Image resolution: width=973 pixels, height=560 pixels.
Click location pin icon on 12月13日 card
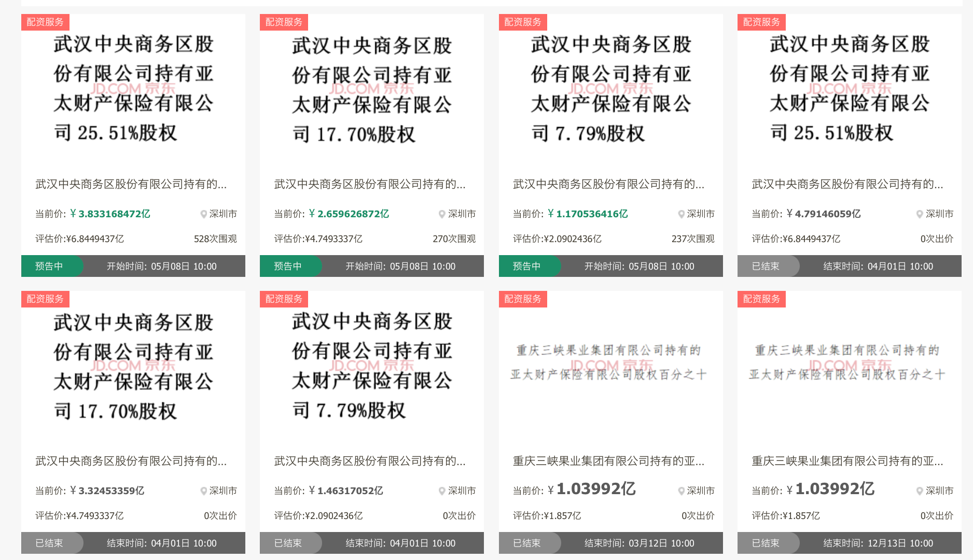920,491
